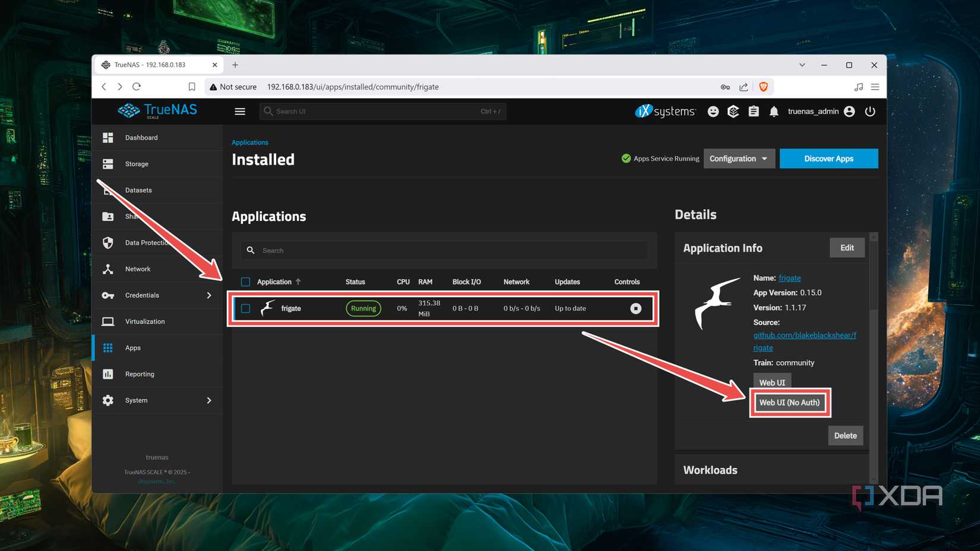This screenshot has height=551, width=980.
Task: Click the Discover Apps button
Action: tap(829, 159)
